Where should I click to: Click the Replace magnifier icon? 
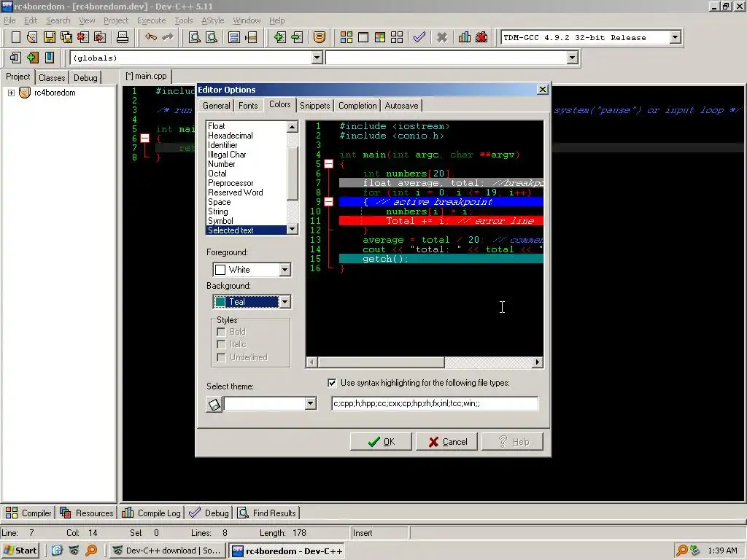coord(212,37)
